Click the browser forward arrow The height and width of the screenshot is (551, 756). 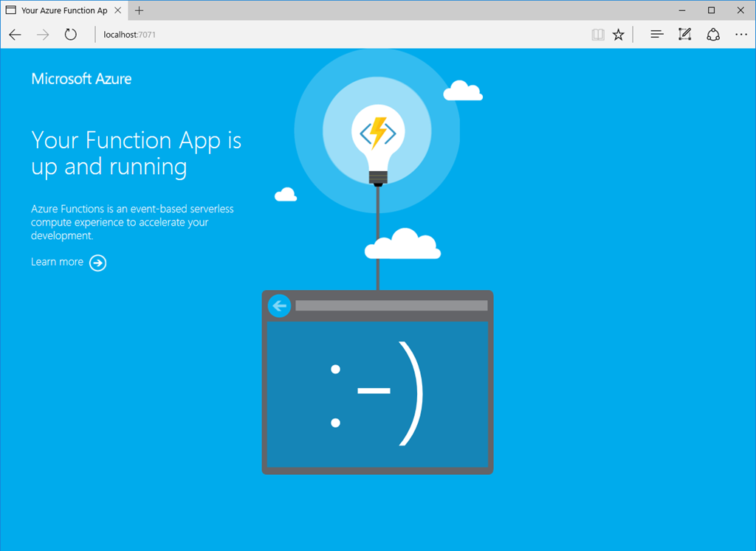pos(43,35)
